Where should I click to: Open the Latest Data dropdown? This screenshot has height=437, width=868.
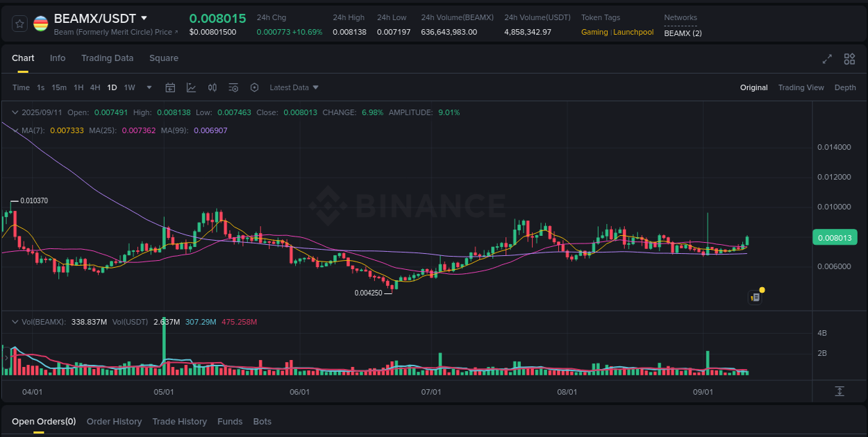click(294, 87)
